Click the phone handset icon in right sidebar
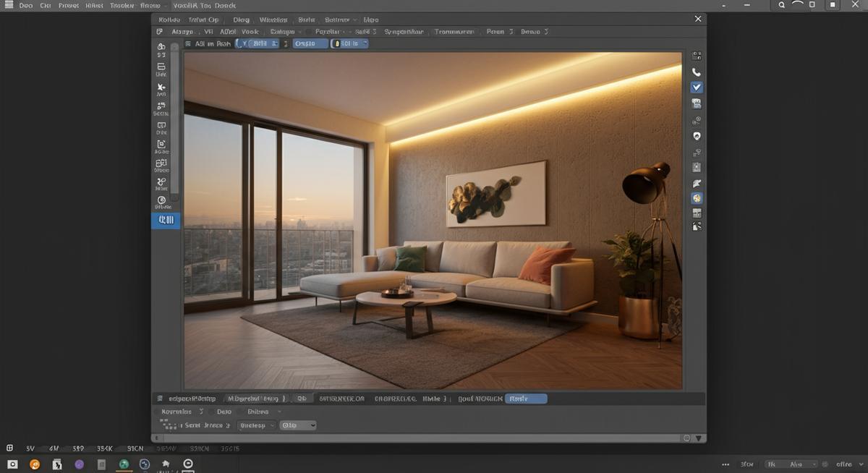Screen dimensions: 868x473 point(697,72)
